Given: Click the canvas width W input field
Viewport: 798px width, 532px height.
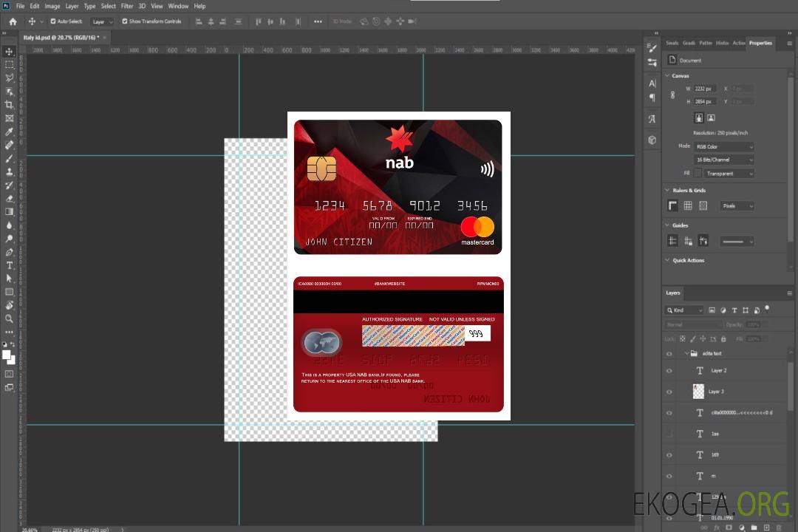Looking at the screenshot, I should pos(706,89).
